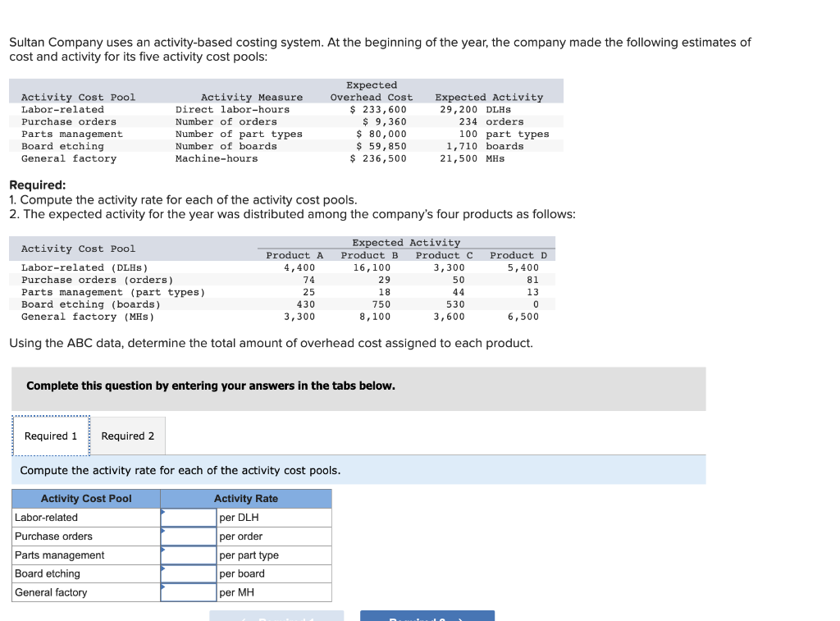Click the Labor-related activity rate input field

point(189,517)
